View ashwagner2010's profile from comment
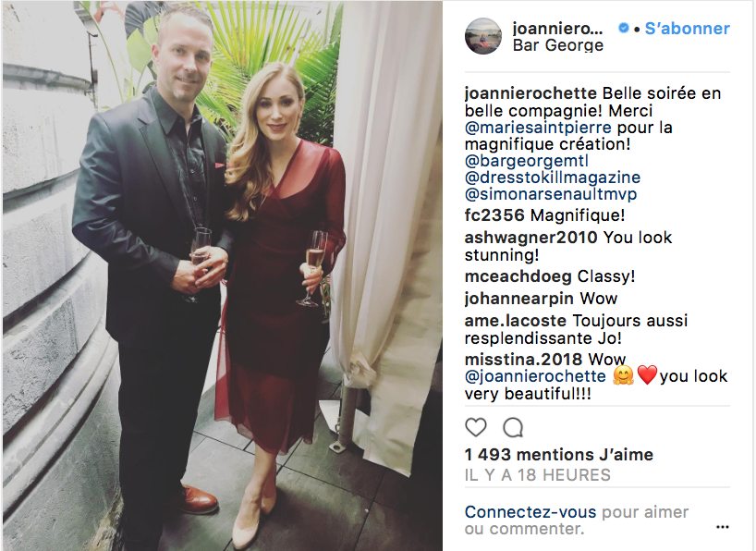Image resolution: width=756 pixels, height=551 pixels. [530, 238]
